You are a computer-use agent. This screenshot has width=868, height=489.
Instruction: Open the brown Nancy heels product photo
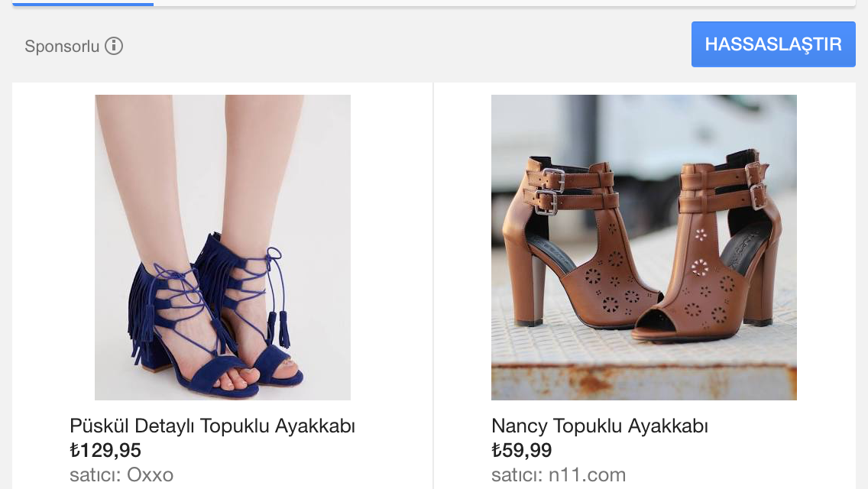pyautogui.click(x=644, y=247)
